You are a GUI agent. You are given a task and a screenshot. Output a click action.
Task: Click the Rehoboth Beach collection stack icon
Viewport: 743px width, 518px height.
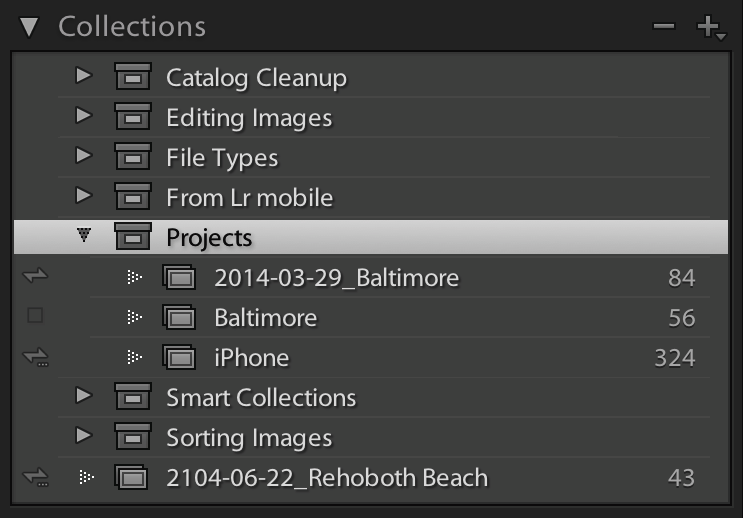133,477
